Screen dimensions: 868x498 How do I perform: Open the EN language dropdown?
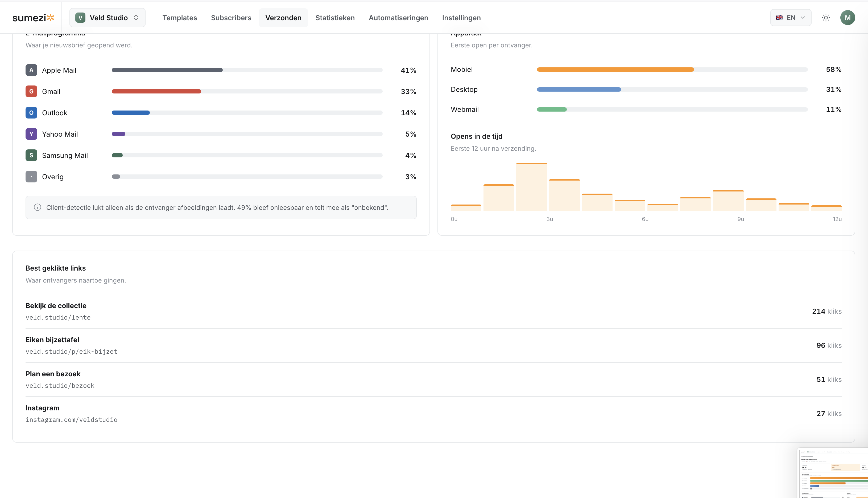tap(790, 18)
